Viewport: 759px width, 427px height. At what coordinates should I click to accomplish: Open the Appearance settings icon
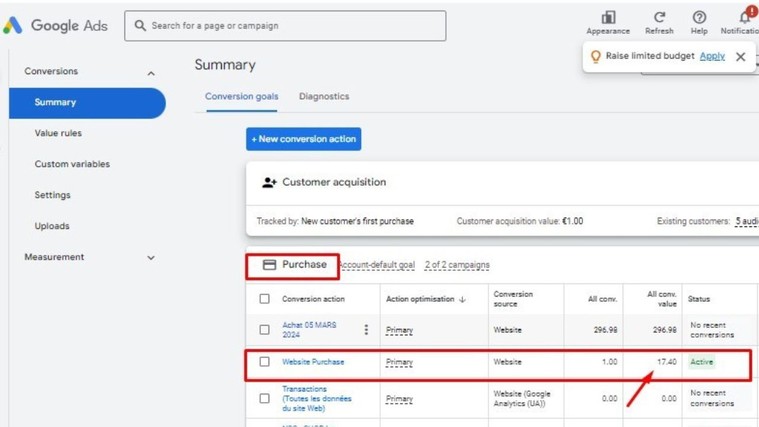pos(608,18)
